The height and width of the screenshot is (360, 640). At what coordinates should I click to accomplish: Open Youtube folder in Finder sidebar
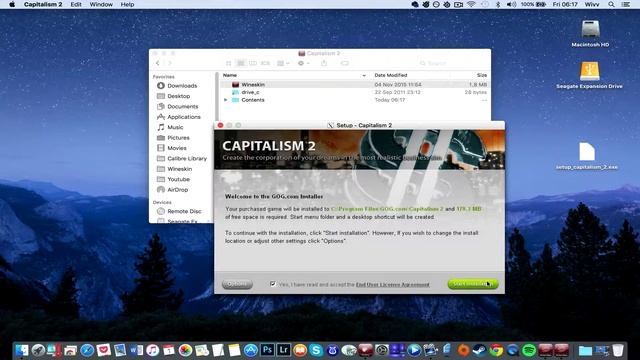(178, 179)
